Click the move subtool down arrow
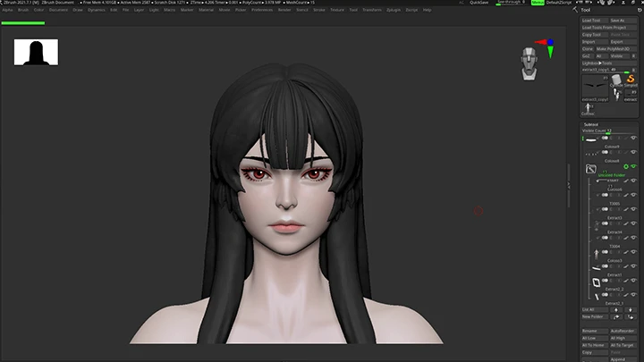This screenshot has width=644, height=362. pos(630,310)
